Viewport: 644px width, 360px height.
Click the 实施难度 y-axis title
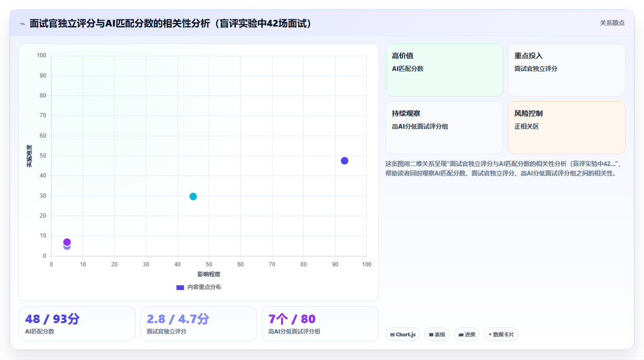pos(29,156)
